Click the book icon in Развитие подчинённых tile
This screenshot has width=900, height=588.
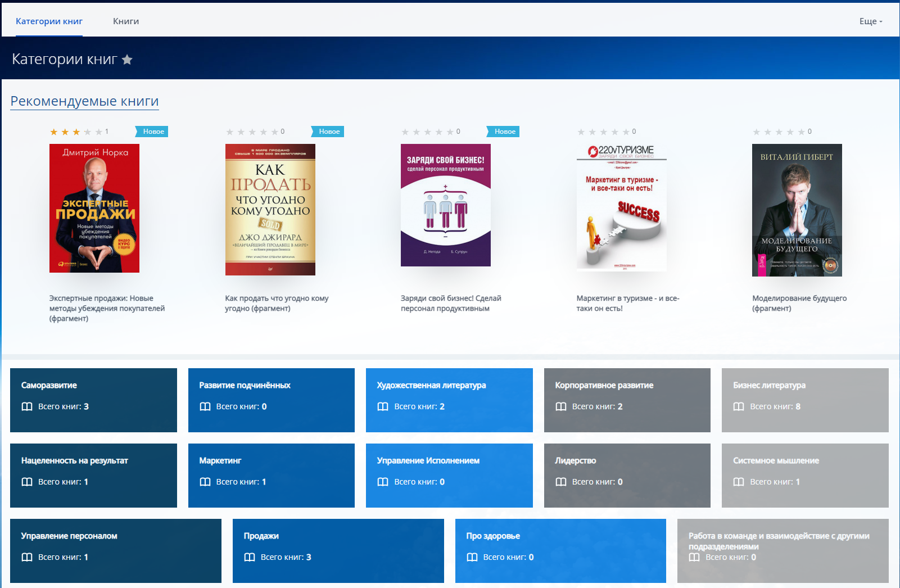tap(205, 406)
